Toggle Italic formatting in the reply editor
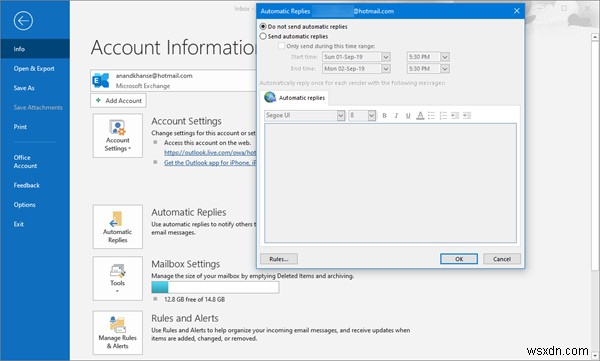 click(396, 116)
